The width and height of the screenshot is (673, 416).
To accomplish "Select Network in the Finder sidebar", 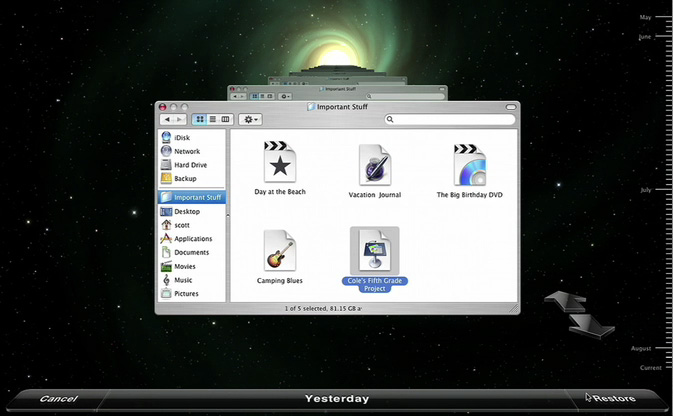I will point(186,151).
